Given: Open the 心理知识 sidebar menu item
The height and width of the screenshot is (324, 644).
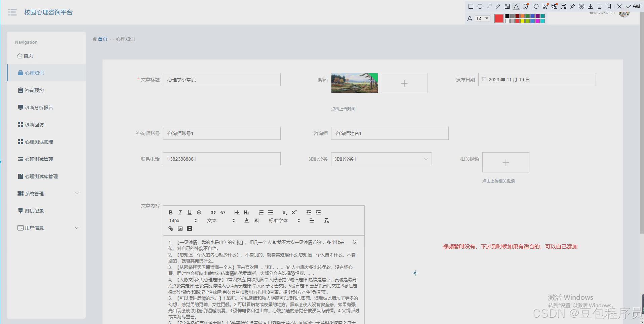Looking at the screenshot, I should point(34,73).
